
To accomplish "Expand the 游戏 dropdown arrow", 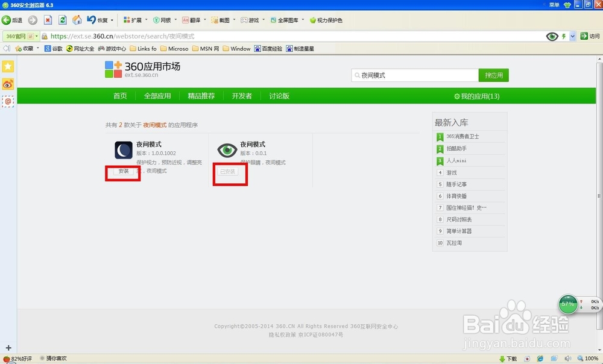I will (x=264, y=20).
